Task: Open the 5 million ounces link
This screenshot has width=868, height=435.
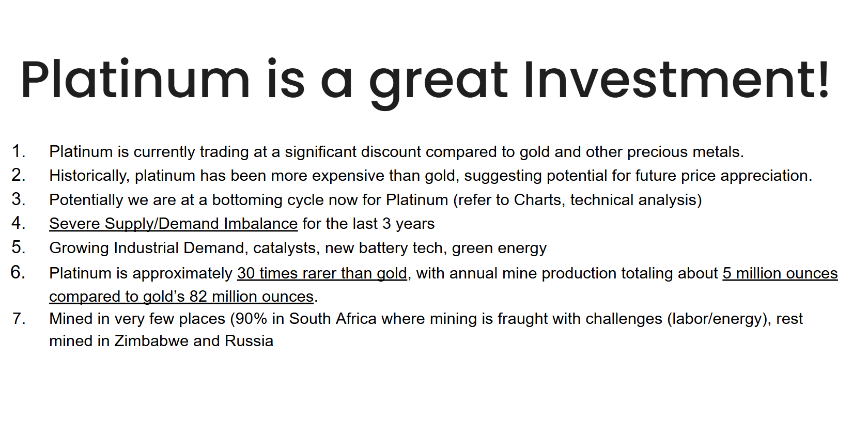Action: click(780, 273)
